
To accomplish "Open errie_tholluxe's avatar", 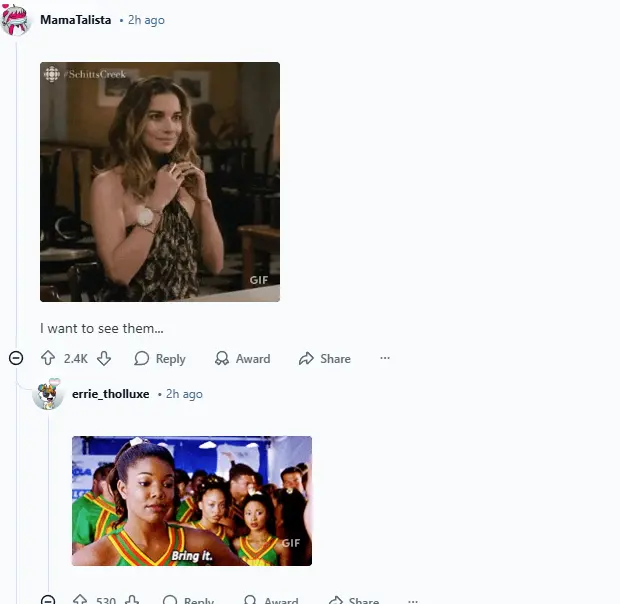I will pos(48,394).
